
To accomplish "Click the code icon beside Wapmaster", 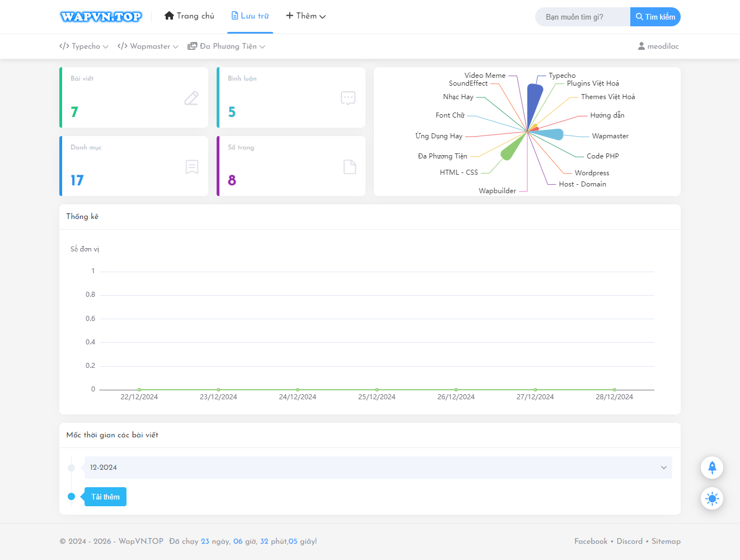I will [123, 46].
